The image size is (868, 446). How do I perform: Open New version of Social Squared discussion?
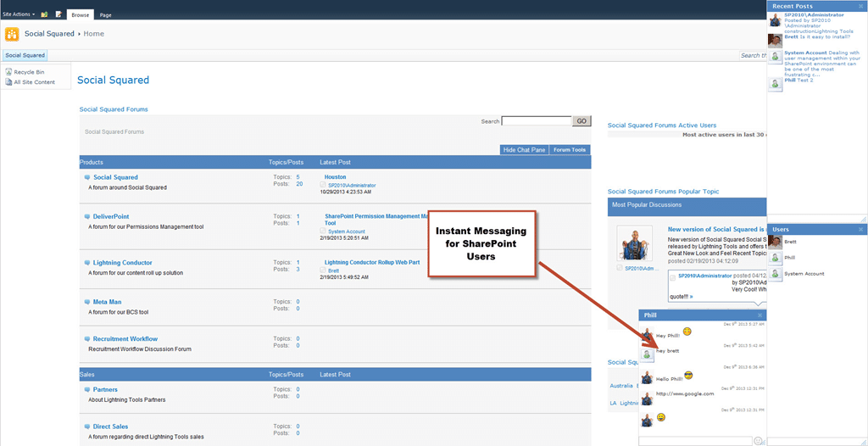[716, 230]
